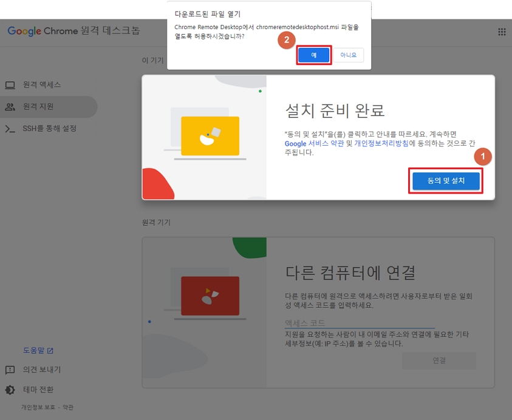
Task: Open the Google apps grid launcher
Action: pos(502,32)
